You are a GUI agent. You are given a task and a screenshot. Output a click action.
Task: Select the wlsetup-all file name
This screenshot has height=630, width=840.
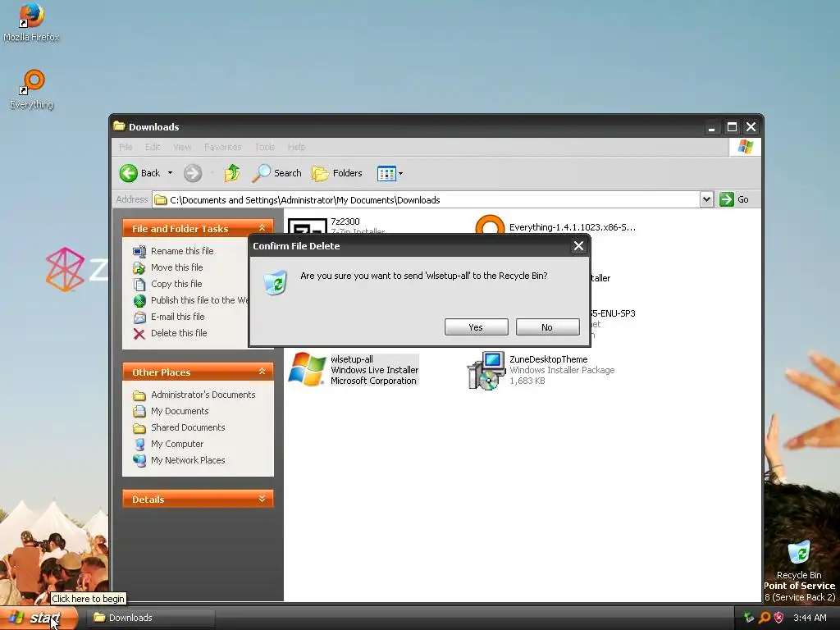351,359
